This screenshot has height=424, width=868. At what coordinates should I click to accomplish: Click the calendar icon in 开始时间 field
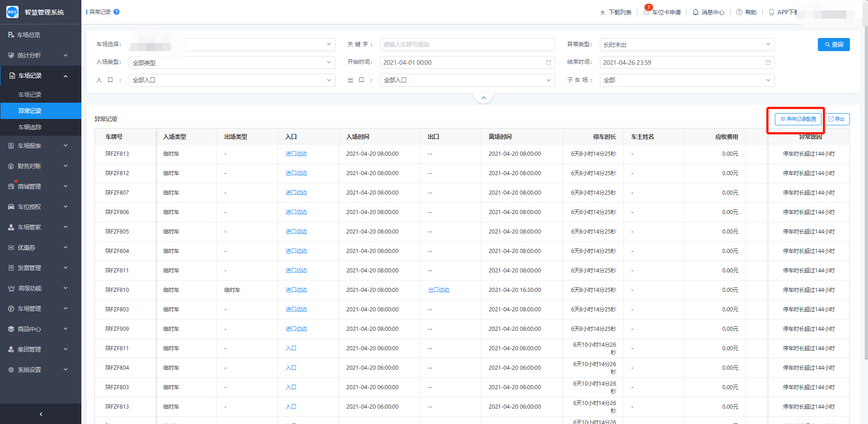[x=548, y=62]
